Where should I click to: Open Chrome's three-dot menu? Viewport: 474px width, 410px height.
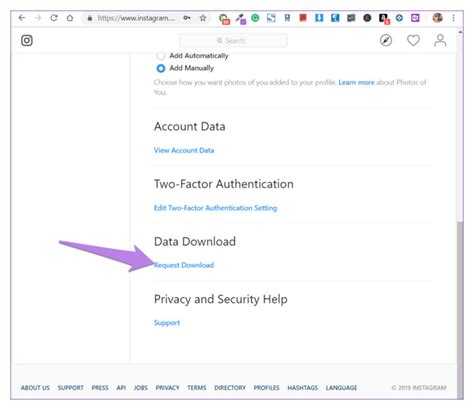(453, 18)
